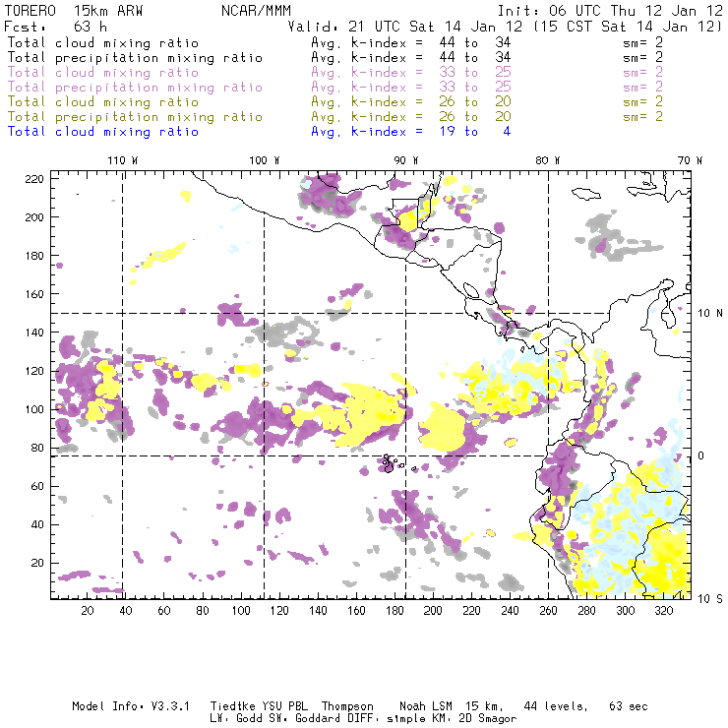Click the "320" tick on the horizontal axis
The height and width of the screenshot is (728, 728).
tap(663, 611)
